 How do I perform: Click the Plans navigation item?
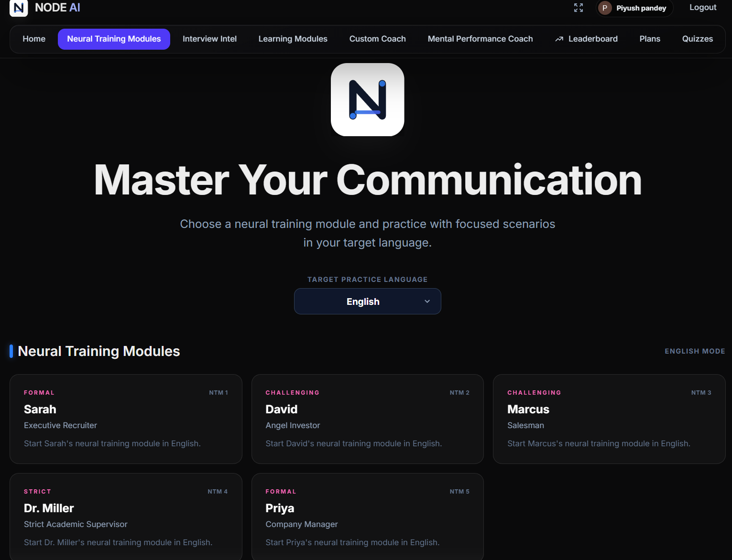click(650, 39)
